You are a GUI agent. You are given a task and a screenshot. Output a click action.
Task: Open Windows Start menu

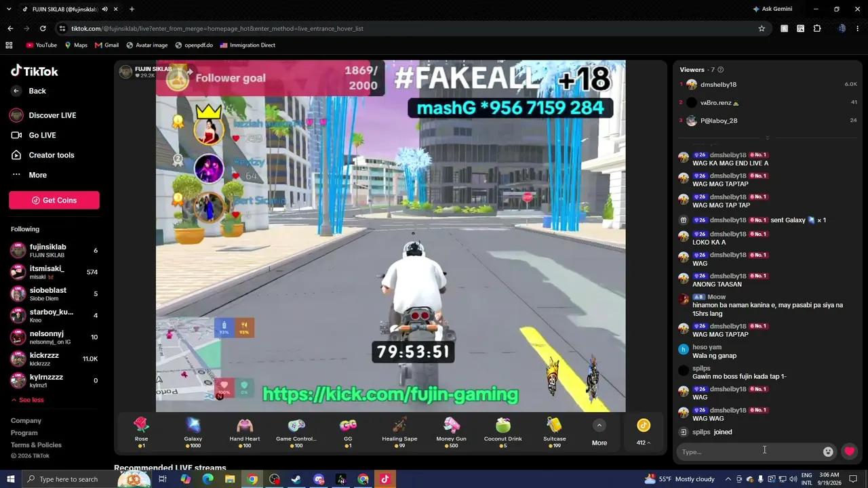coord(11,479)
